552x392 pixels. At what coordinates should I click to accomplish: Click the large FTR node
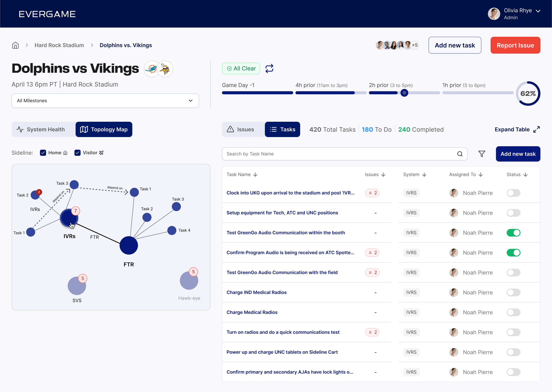pyautogui.click(x=129, y=245)
